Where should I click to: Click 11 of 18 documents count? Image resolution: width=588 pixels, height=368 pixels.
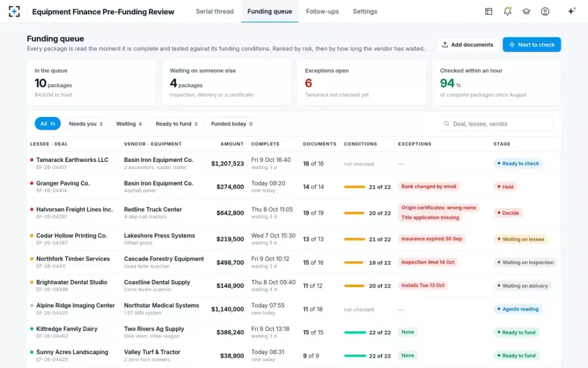[313, 309]
